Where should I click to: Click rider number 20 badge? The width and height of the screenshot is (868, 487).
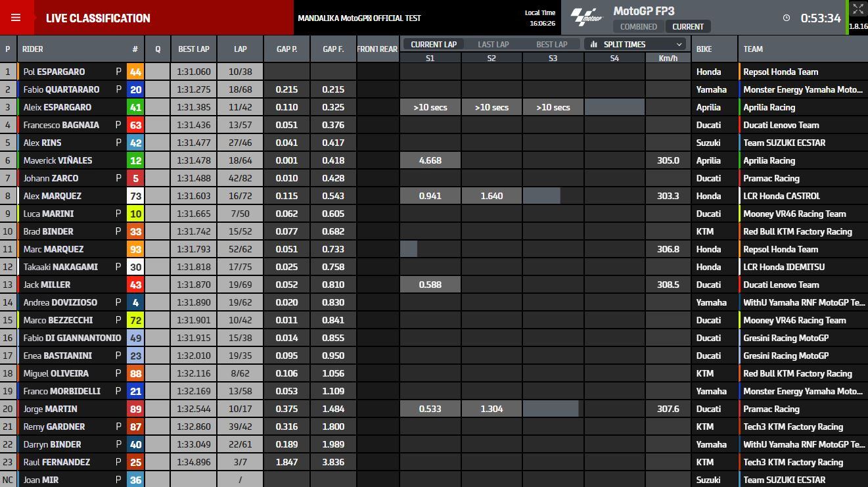click(x=135, y=89)
